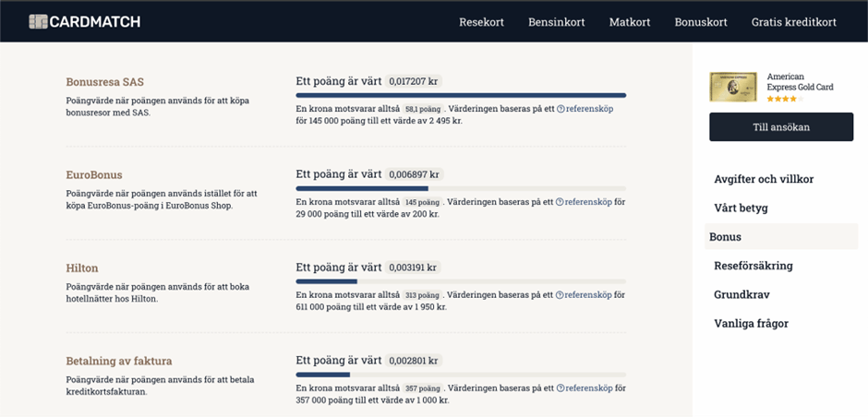Click the Bonusresa SAS point value progress bar
The height and width of the screenshot is (417, 868).
(x=460, y=95)
